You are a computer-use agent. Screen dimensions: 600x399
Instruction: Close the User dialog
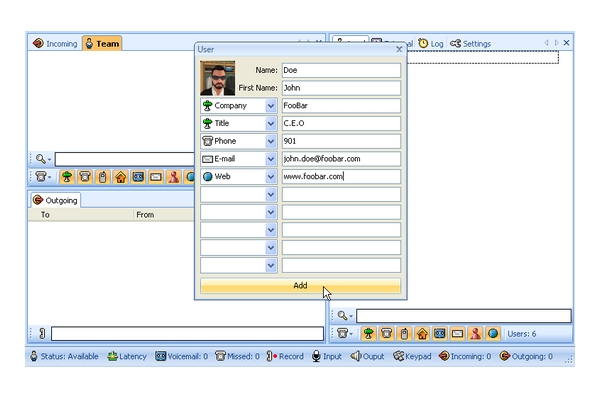pyautogui.click(x=399, y=49)
